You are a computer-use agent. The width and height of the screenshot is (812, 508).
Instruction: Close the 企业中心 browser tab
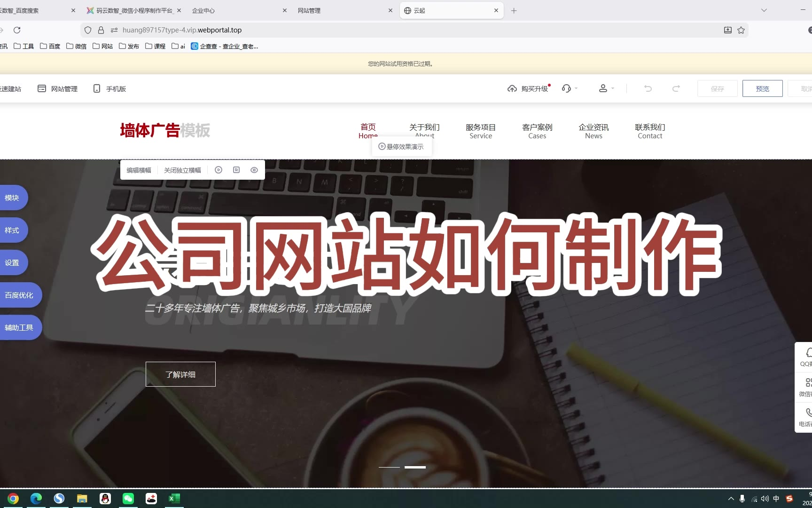tap(285, 10)
